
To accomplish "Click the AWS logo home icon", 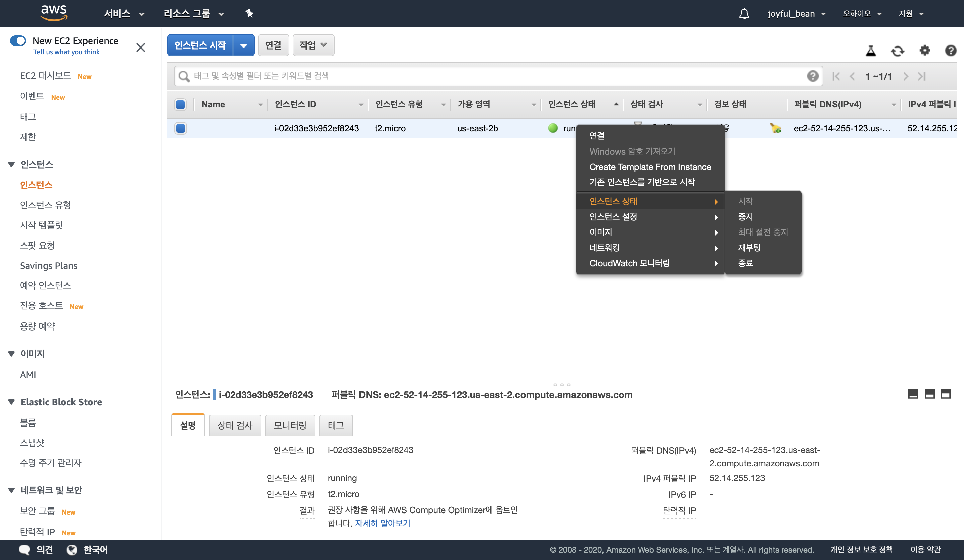I will click(54, 13).
